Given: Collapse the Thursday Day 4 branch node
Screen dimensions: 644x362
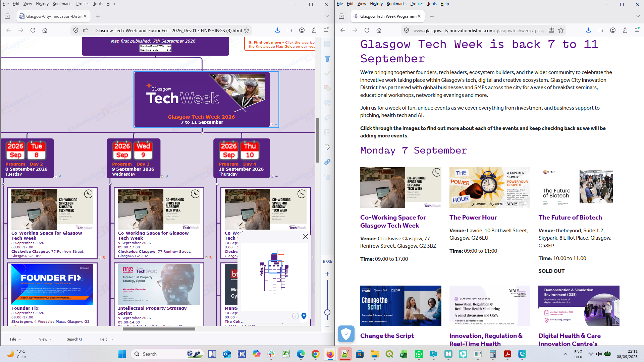Looking at the screenshot, I should tap(217, 184).
